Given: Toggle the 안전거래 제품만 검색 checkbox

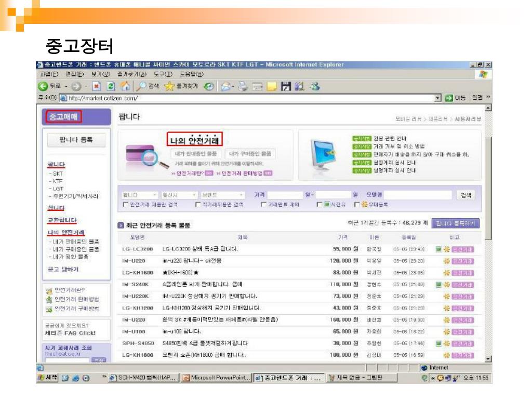Looking at the screenshot, I should (125, 205).
